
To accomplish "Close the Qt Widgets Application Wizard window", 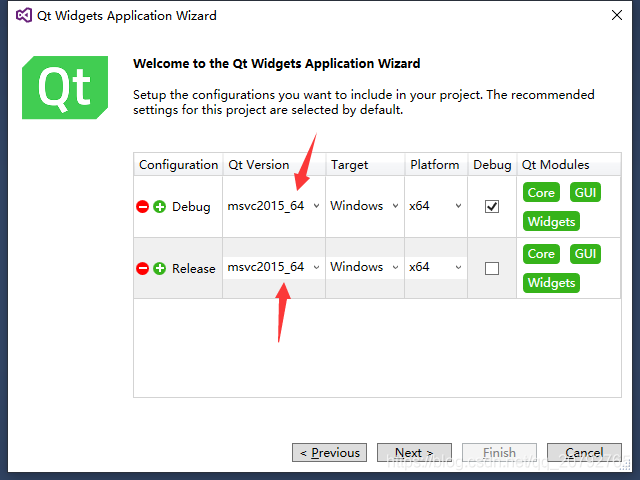I will (x=617, y=16).
